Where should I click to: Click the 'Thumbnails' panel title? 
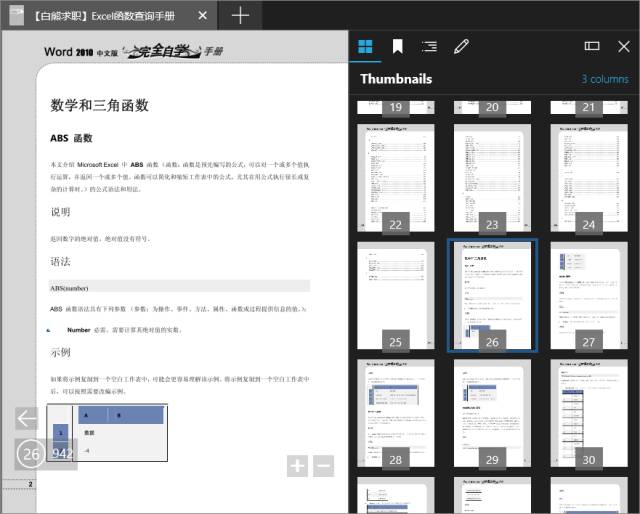pyautogui.click(x=396, y=79)
